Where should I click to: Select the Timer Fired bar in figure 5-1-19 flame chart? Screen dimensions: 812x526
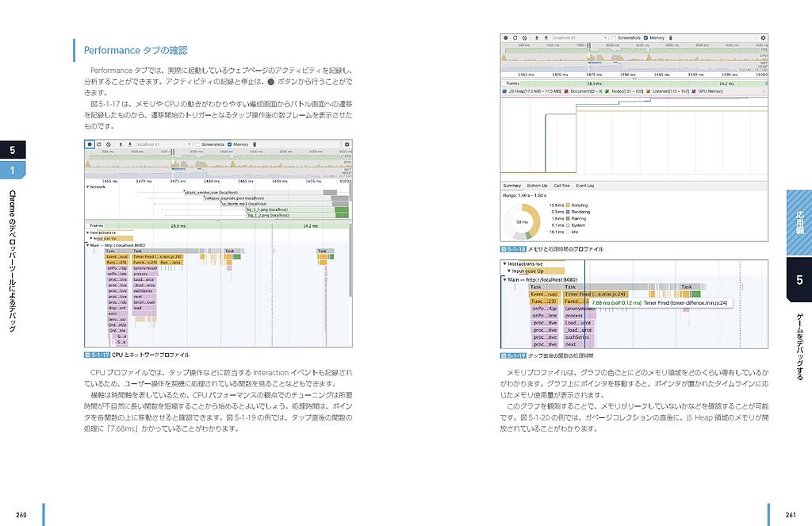point(596,294)
